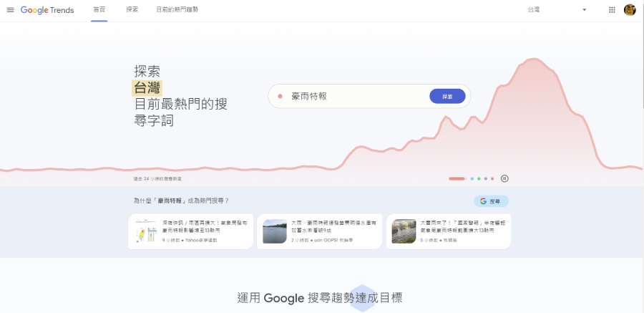Click the red dot beside 豪雨特報
This screenshot has height=313, width=644.
[280, 96]
